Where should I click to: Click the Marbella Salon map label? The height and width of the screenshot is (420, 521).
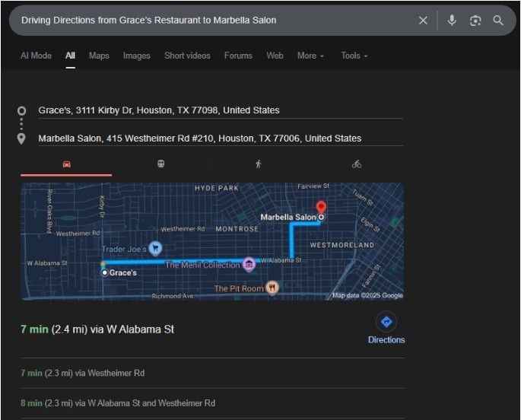(288, 218)
